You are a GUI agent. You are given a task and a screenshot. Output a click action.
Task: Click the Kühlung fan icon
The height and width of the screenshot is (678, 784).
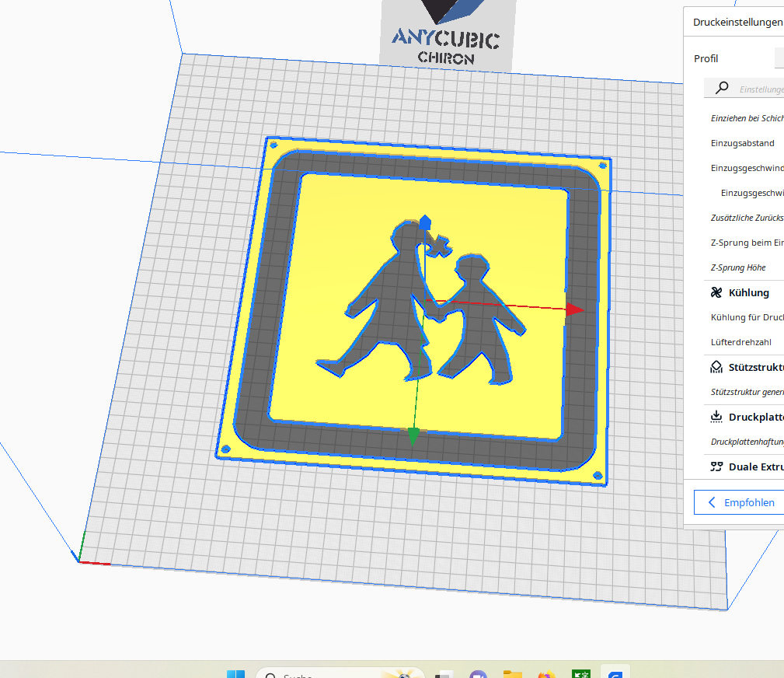(716, 292)
